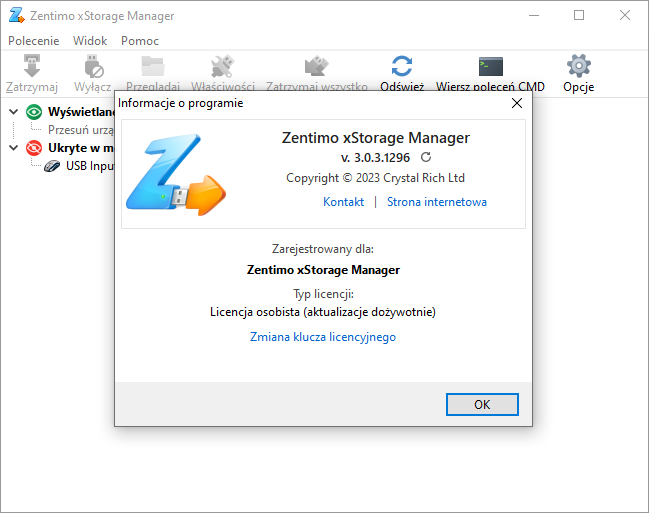Click Copyright 2023 Crystal Rich Ltd text
Screen dimensions: 649x513
[375, 178]
